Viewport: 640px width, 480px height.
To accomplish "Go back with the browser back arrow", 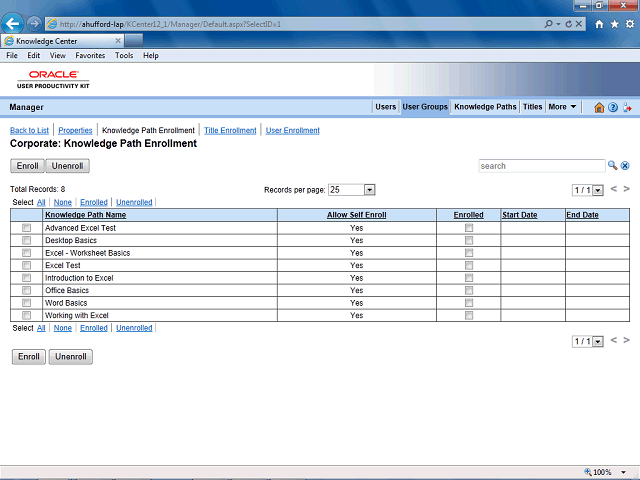I will pos(12,24).
